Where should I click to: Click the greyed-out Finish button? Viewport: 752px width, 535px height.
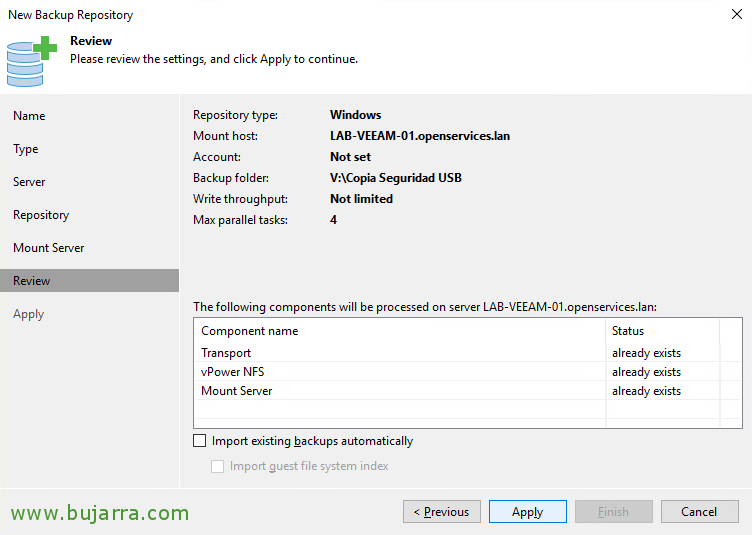(613, 512)
